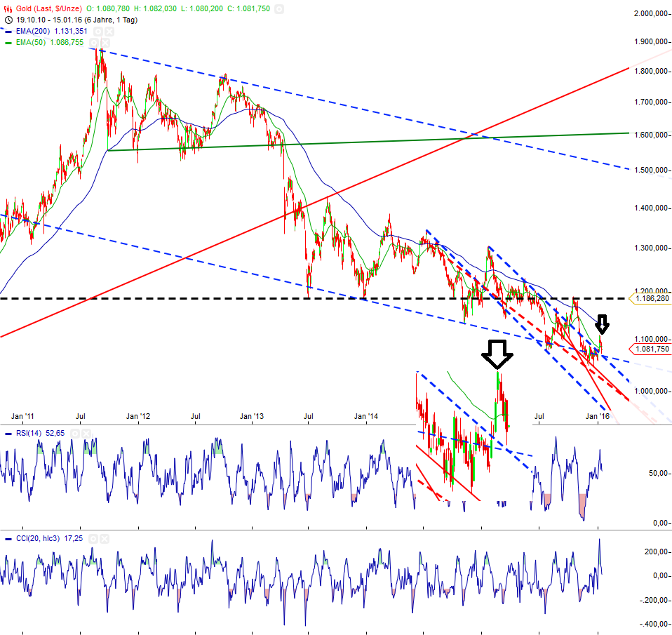Viewport: 672px width, 635px height.
Task: Toggle EMA(50) by clicking its legend label
Action: click(x=29, y=43)
